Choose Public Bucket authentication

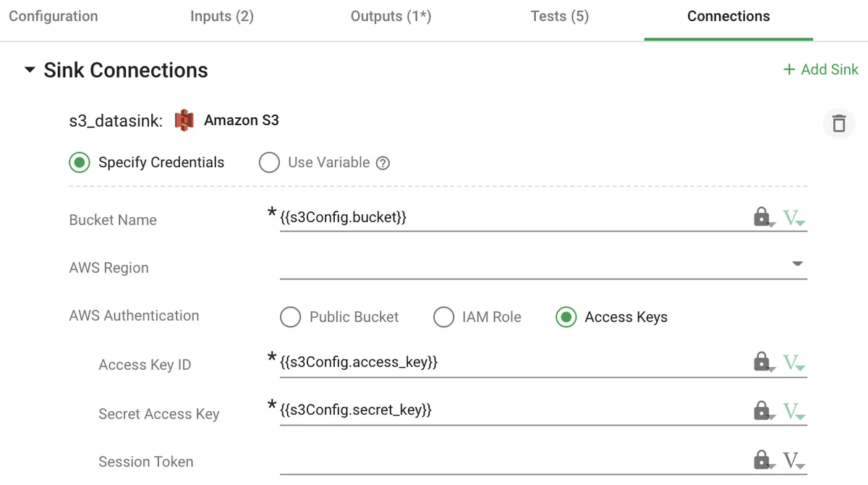click(290, 317)
